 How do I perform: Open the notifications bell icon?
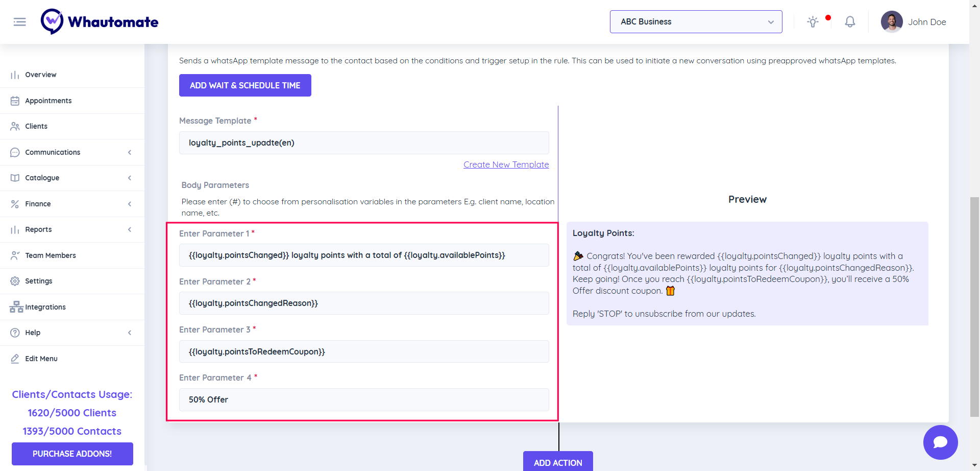tap(850, 22)
